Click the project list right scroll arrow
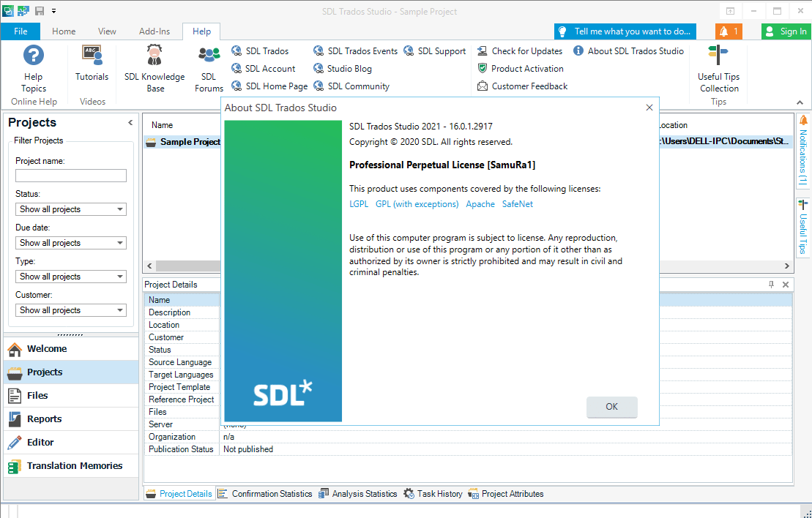This screenshot has height=518, width=812. (x=786, y=266)
